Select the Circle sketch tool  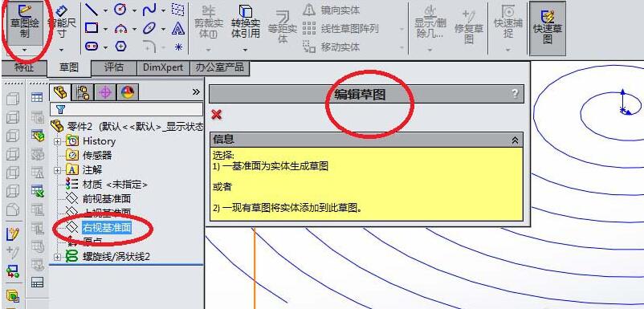point(120,10)
